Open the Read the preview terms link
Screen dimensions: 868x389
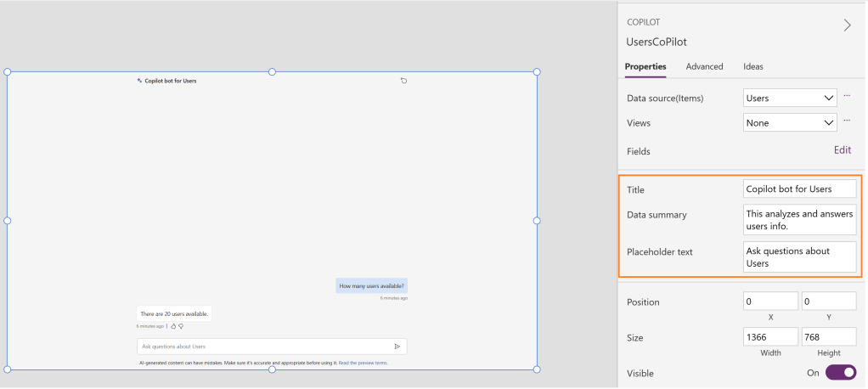pyautogui.click(x=363, y=363)
